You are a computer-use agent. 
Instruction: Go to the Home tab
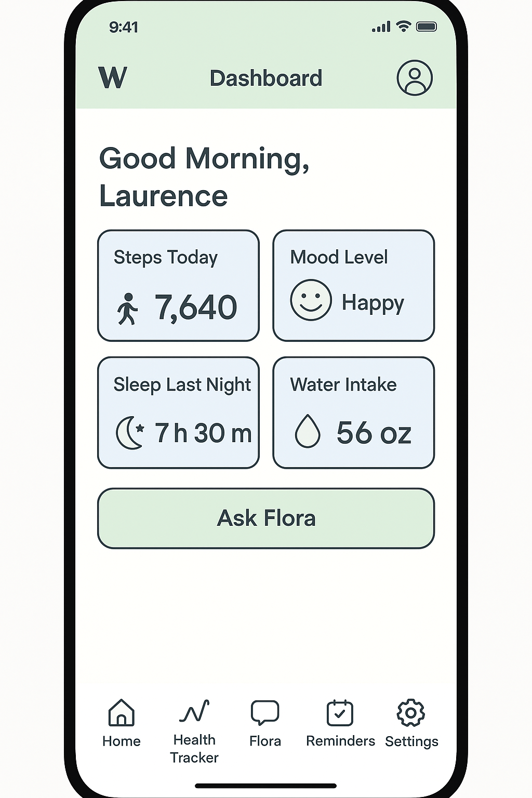coord(121,723)
